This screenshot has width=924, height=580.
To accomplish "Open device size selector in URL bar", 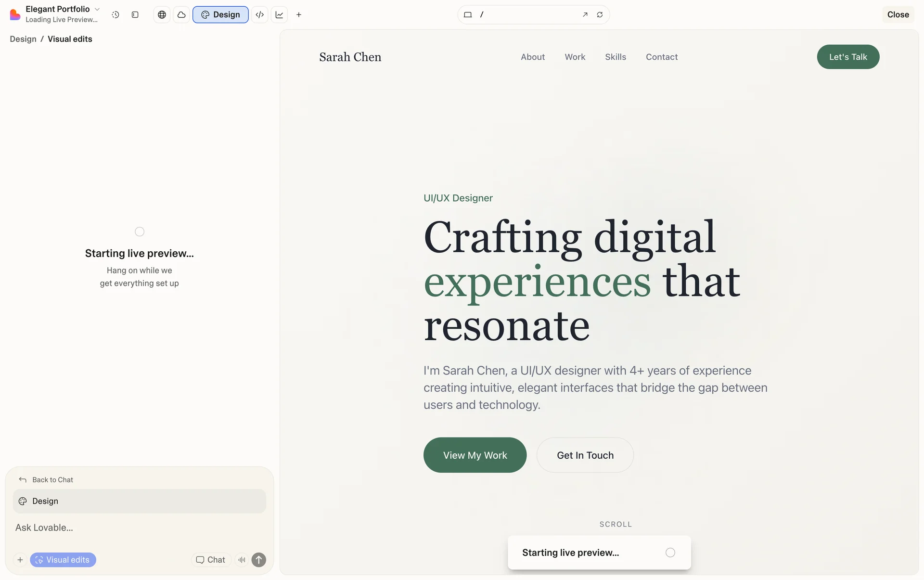I will 467,15.
